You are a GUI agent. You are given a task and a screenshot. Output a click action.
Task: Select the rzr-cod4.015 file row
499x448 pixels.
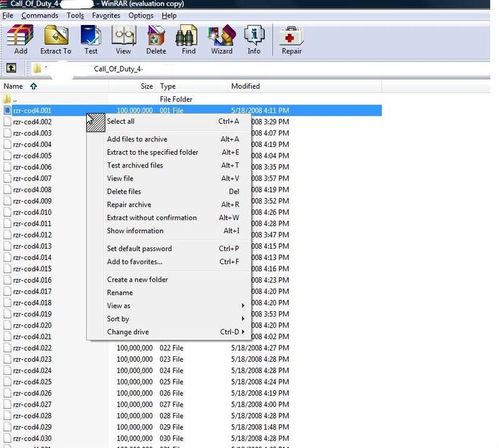[x=32, y=269]
